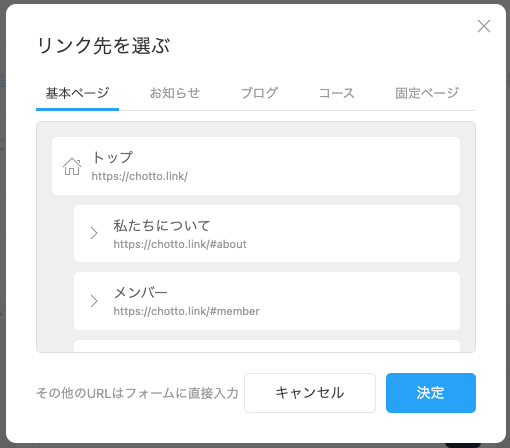
Task: Click the リンク先を選ぶ dialog heading
Action: coord(103,45)
